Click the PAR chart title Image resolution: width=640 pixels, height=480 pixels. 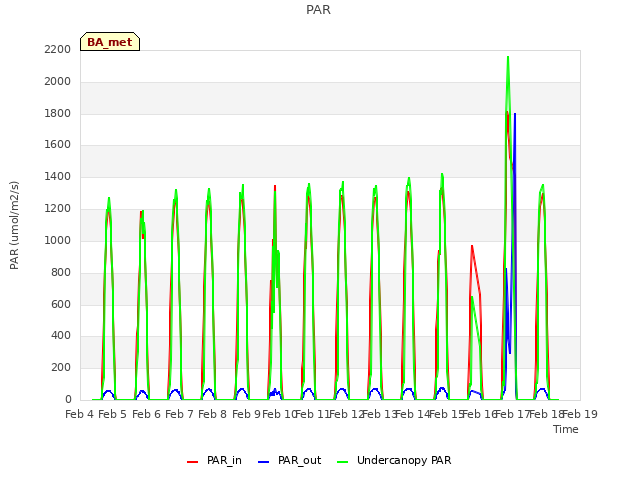coord(318,9)
